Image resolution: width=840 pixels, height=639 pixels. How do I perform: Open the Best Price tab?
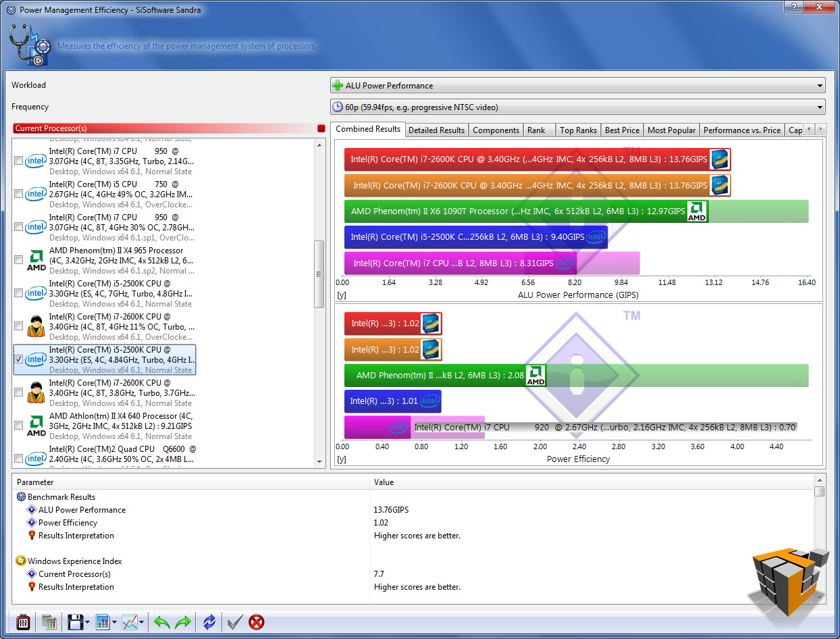622,130
